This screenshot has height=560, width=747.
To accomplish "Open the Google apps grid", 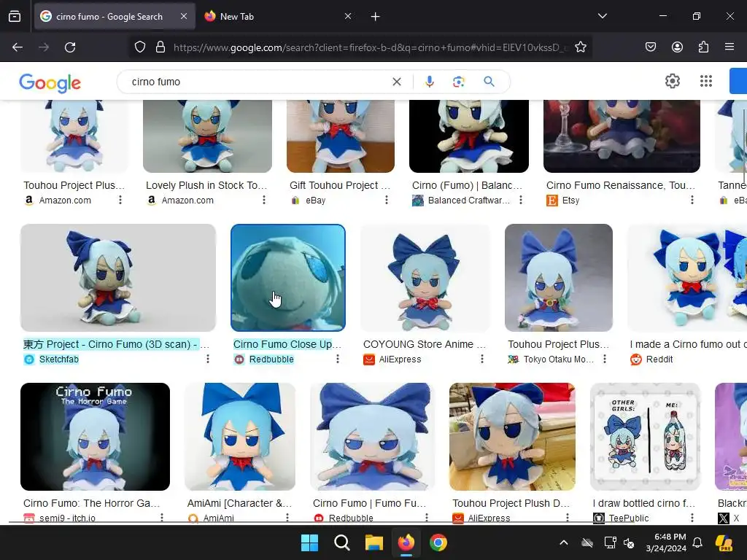I will pyautogui.click(x=706, y=82).
